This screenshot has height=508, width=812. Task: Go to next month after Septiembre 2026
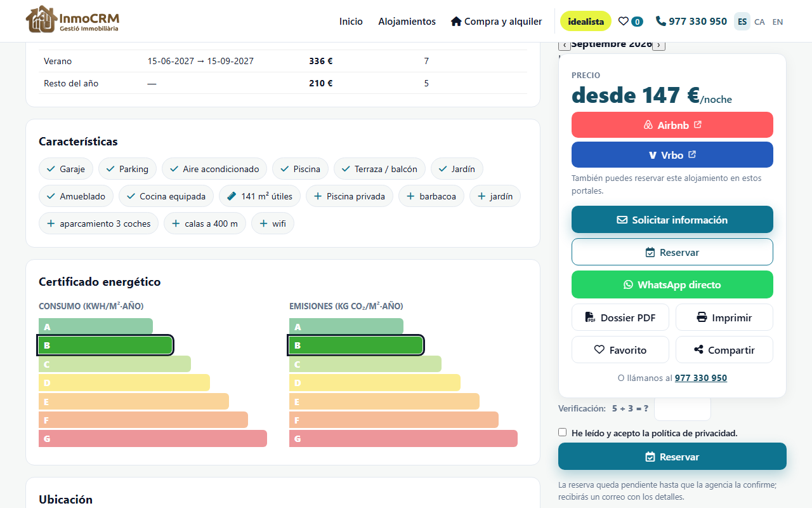(x=658, y=45)
